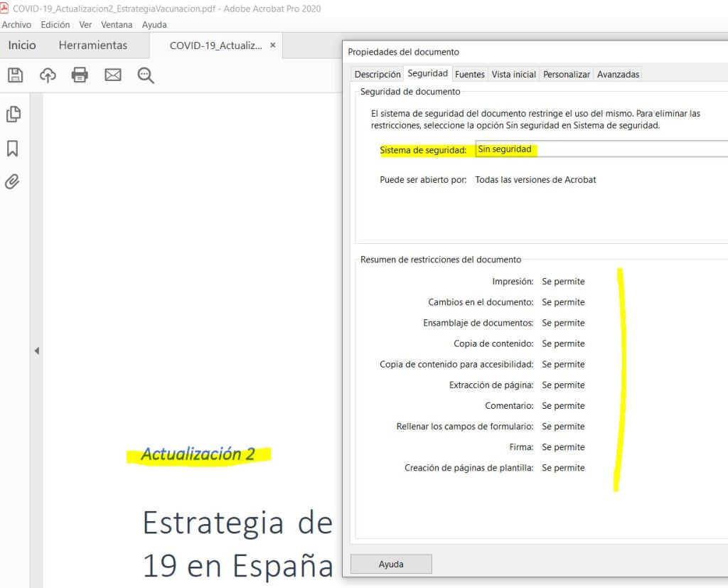Click the Adobe Acrobat title bar icon

click(x=6, y=9)
